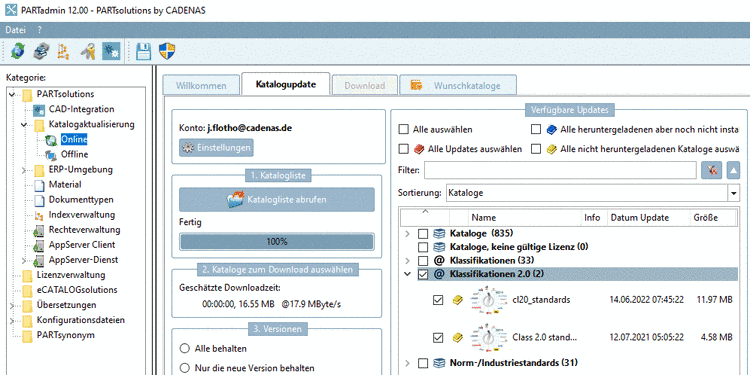Screen dimensions: 750x375
Task: Click into the Filter text field
Action: (560, 170)
